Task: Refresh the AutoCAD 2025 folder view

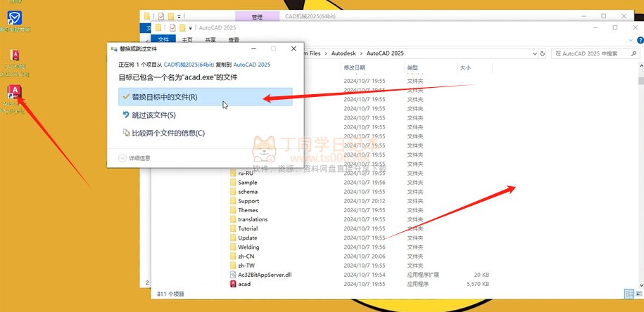Action: coord(543,53)
